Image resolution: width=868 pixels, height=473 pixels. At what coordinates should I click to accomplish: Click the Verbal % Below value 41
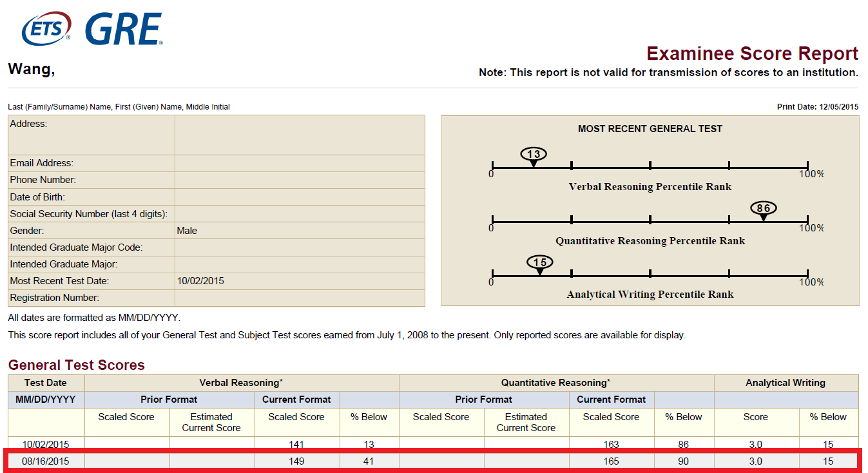point(367,461)
